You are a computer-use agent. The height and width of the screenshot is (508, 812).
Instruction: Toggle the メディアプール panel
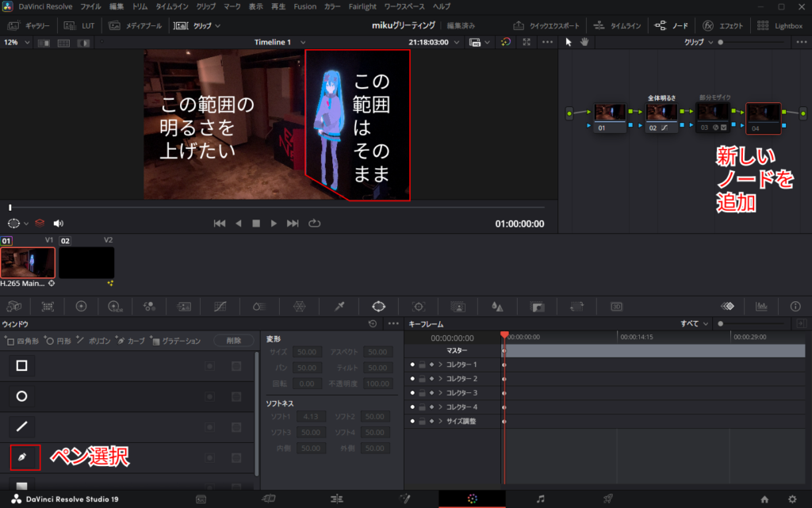tap(135, 25)
